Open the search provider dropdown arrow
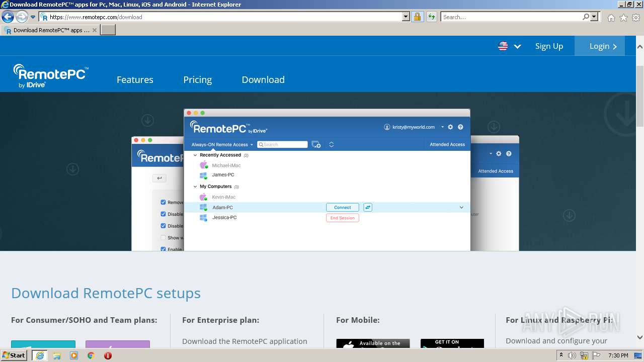644x362 pixels. (595, 17)
